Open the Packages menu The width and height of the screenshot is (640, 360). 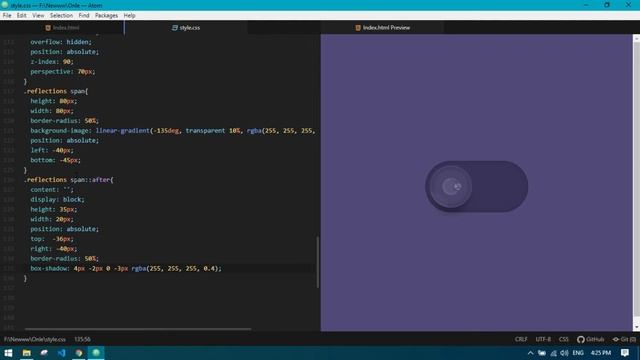coord(106,16)
